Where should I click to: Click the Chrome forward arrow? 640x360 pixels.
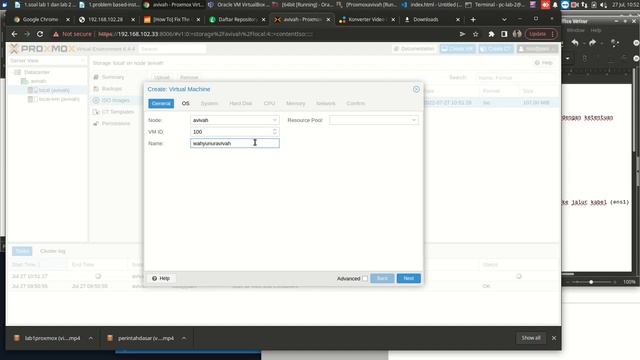[x=27, y=34]
